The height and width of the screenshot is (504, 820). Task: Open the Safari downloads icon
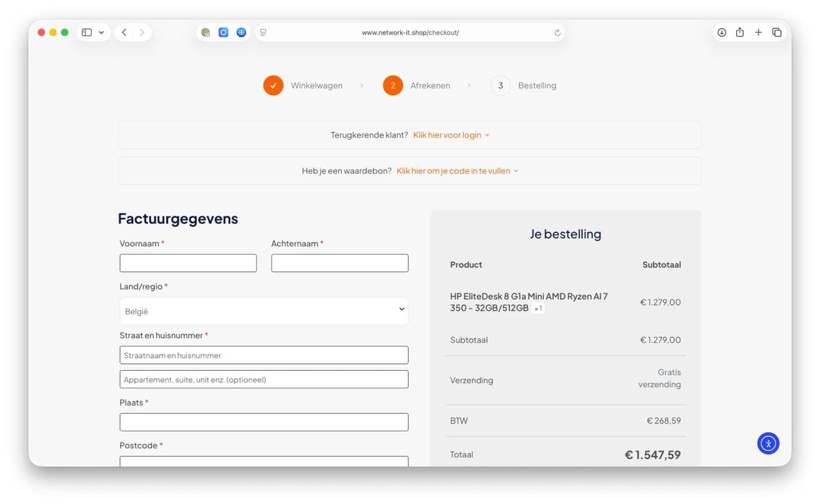722,33
